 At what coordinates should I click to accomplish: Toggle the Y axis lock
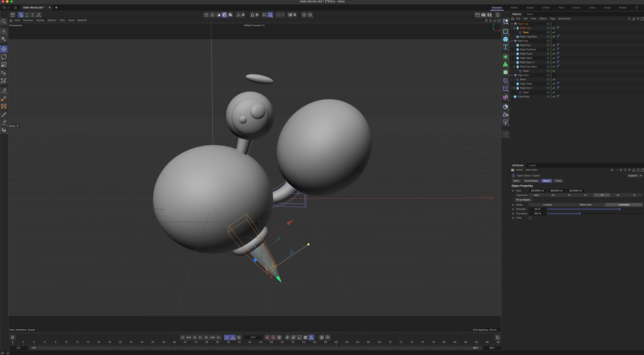click(27, 15)
